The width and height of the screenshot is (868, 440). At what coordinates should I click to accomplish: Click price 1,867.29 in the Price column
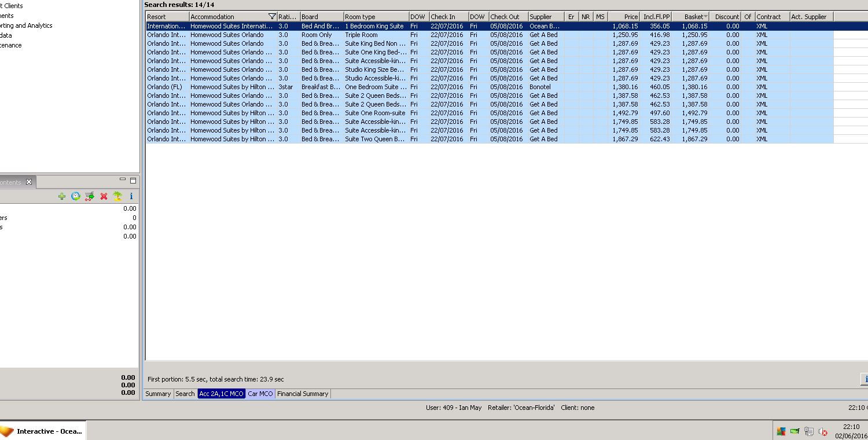625,139
